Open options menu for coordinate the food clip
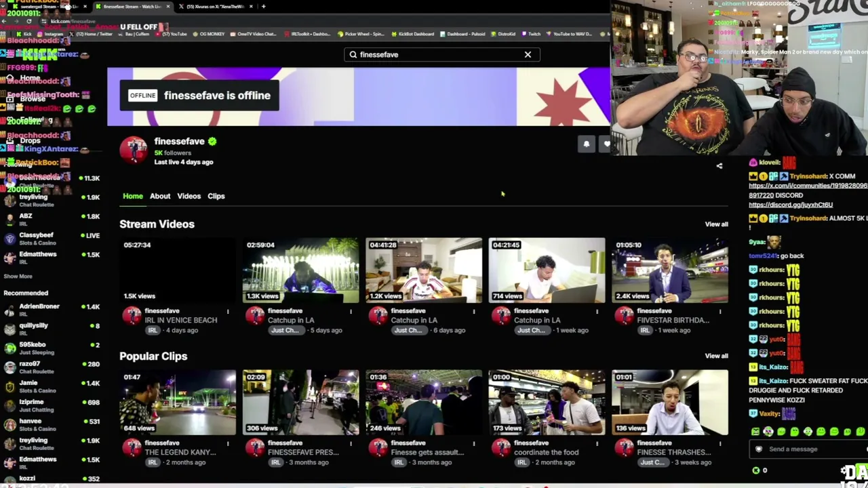Image resolution: width=868 pixels, height=488 pixels. pos(597,444)
